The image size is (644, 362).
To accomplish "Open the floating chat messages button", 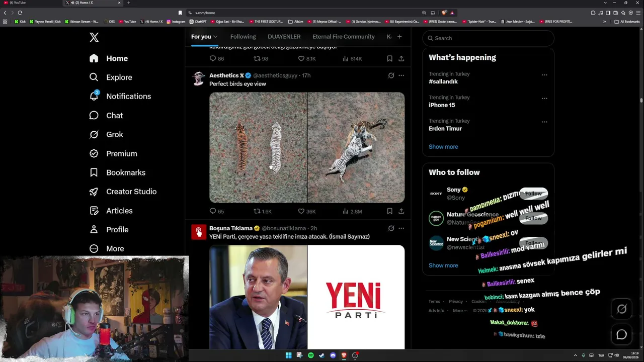I will [622, 335].
